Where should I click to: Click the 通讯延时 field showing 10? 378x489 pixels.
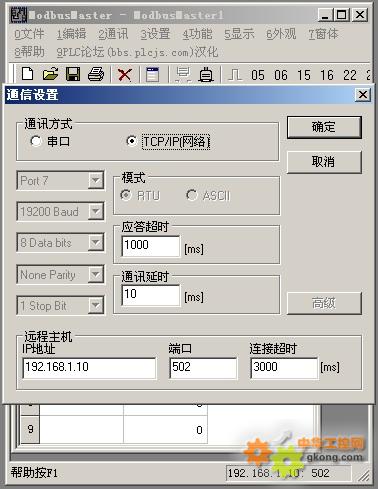click(x=151, y=295)
